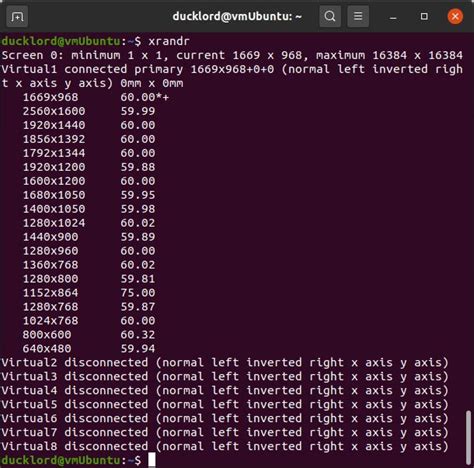This screenshot has height=468, width=474.
Task: Maximize the terminal window
Action: click(424, 16)
